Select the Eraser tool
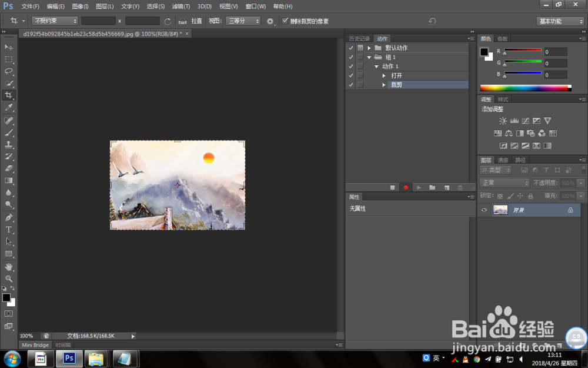 [9, 168]
